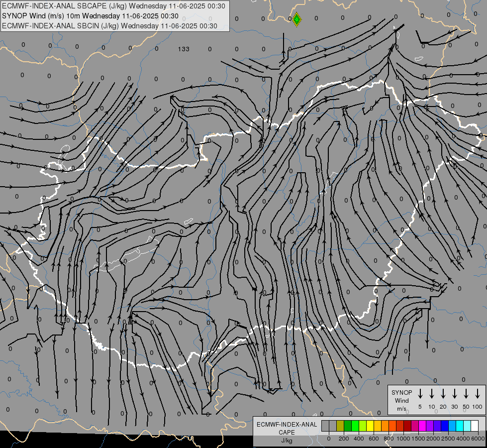Pick the bright magenta CAPE legend swatch

422,426
